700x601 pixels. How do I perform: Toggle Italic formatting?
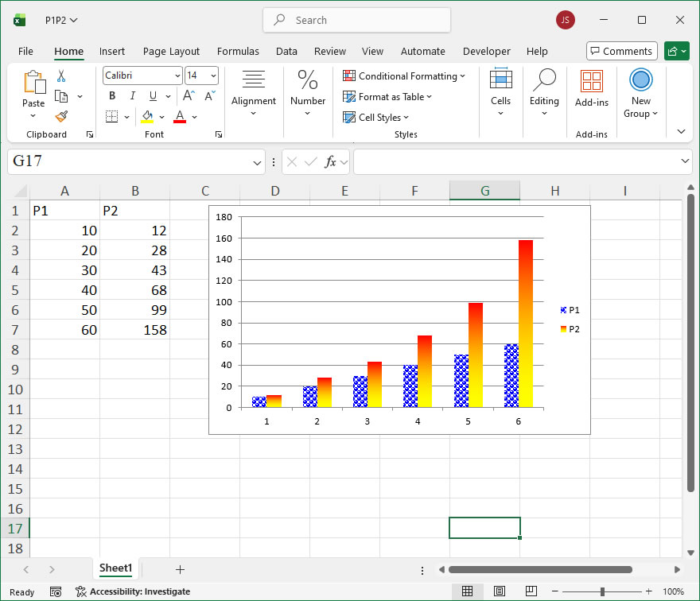point(132,96)
